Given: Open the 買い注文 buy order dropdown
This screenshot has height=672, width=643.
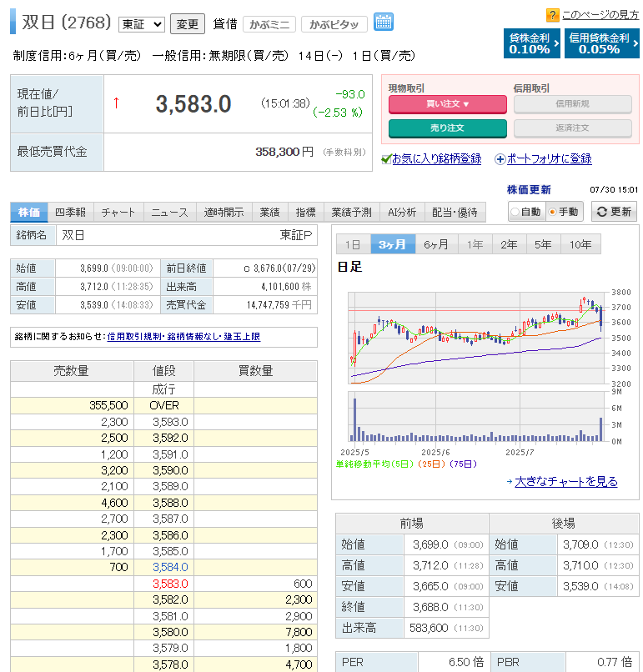Looking at the screenshot, I should pos(448,104).
